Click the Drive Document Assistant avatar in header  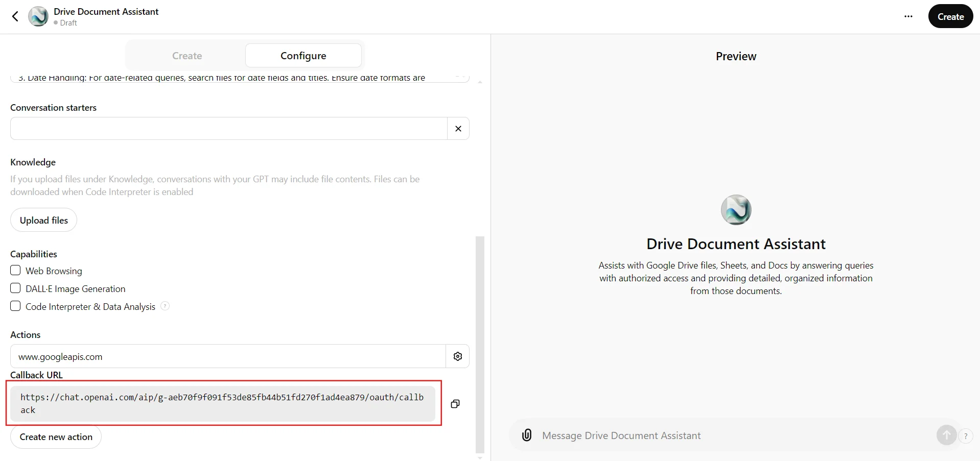tap(38, 17)
